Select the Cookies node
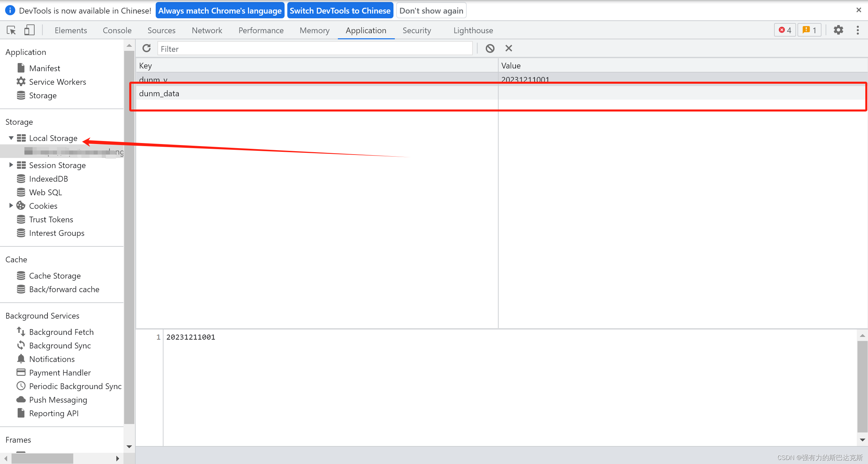 pyautogui.click(x=43, y=206)
